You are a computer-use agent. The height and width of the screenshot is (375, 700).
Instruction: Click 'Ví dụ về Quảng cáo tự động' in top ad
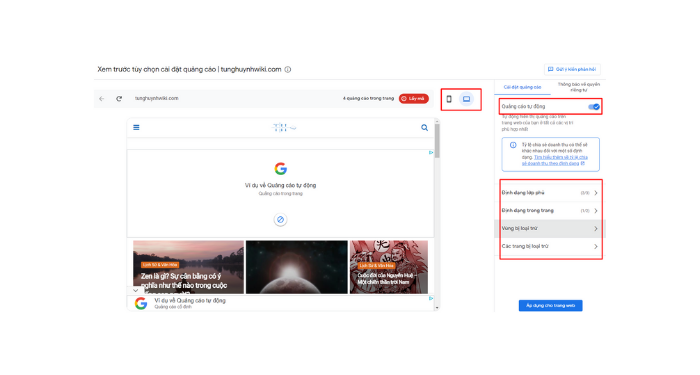pos(280,185)
